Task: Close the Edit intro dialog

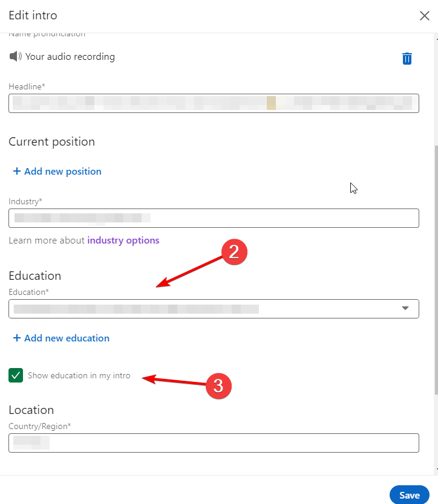Action: (425, 16)
